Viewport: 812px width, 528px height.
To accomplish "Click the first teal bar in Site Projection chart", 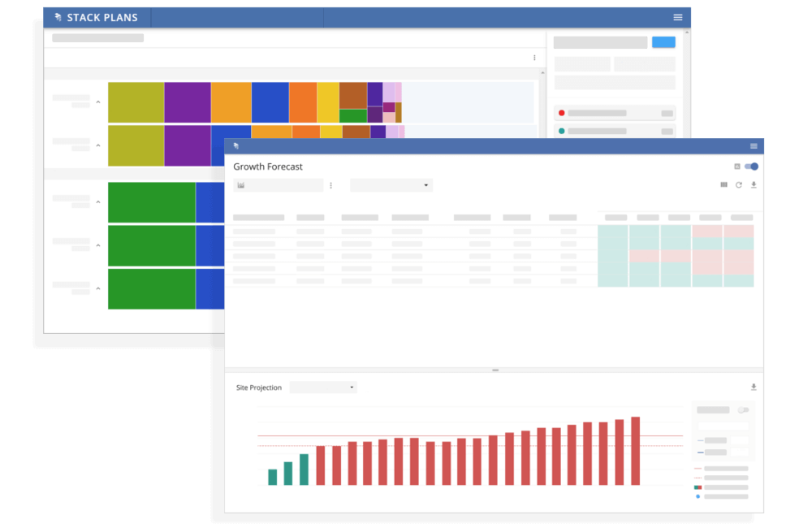I will pyautogui.click(x=272, y=477).
